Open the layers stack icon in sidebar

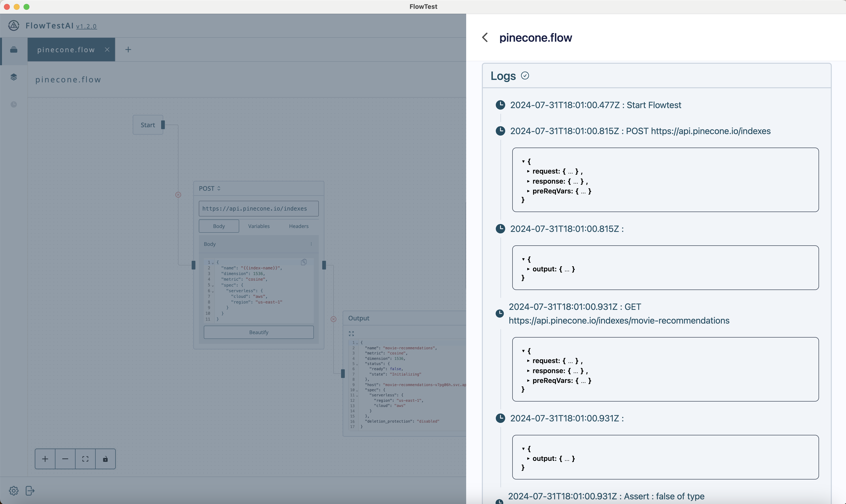pyautogui.click(x=13, y=77)
